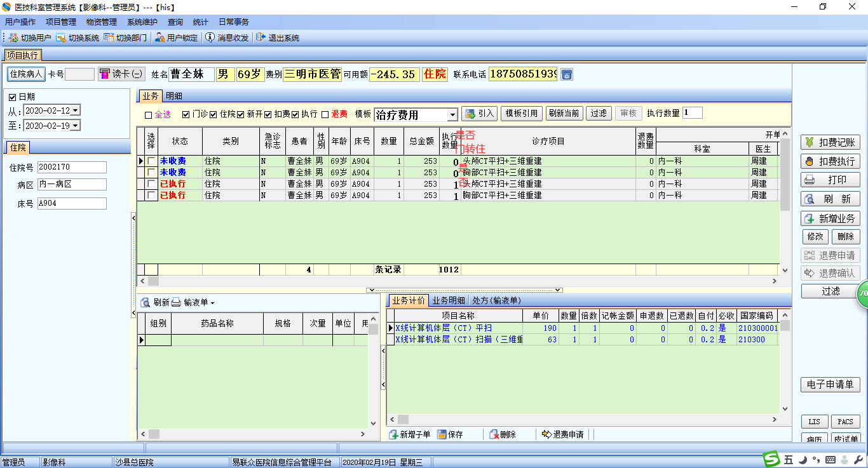Screen dimensions: 868x468
Task: Check the 全选 select all checkbox
Action: (x=149, y=115)
